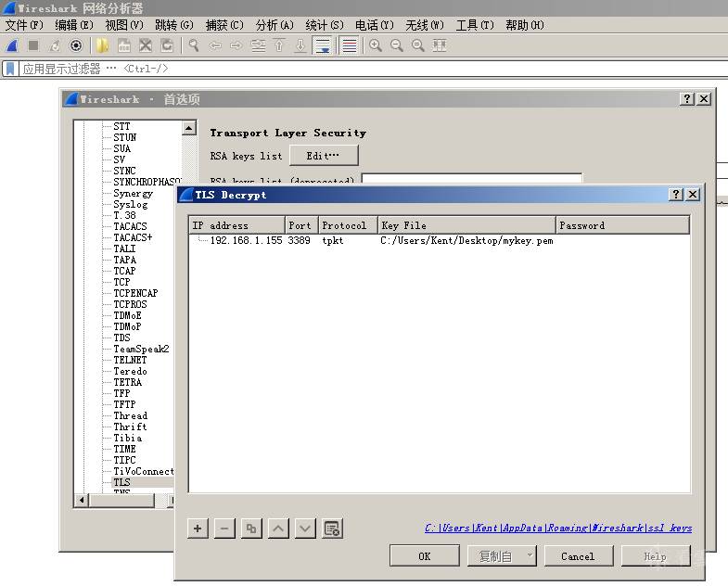
Task: Toggle packet list colorization icon
Action: point(349,45)
